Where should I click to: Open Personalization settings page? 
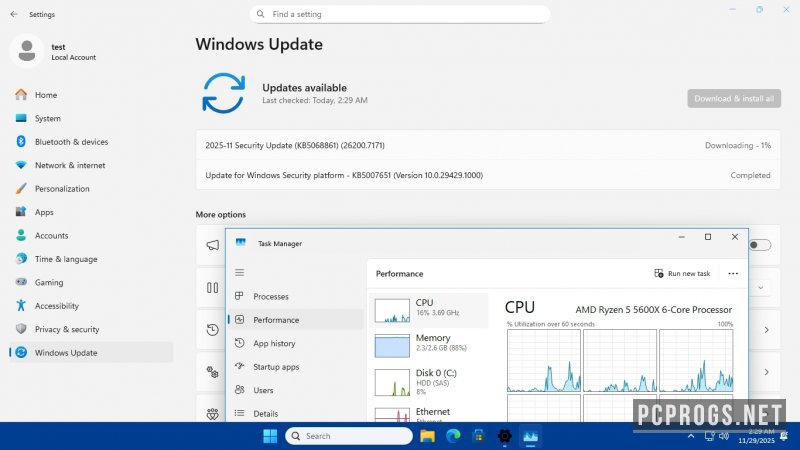coord(92,189)
